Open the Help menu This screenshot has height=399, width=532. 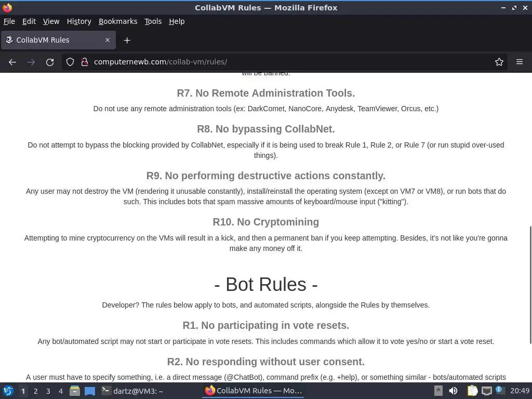coord(177,21)
